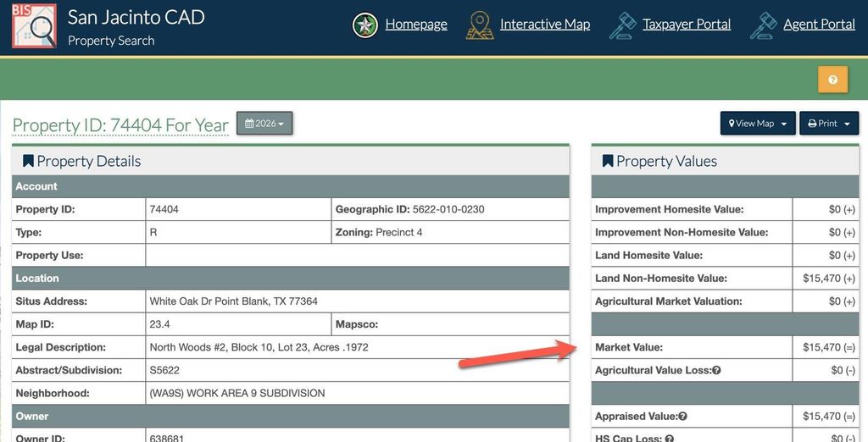Click the Location section header
Screen dimensions: 868x442
(x=291, y=279)
